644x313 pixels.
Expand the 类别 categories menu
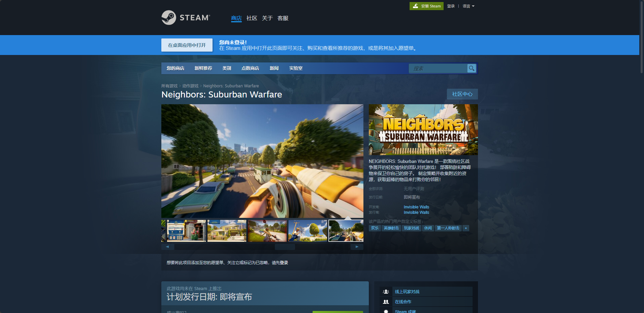227,68
